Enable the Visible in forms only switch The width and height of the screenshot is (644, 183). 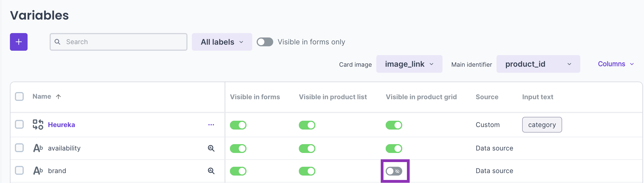[x=265, y=42]
